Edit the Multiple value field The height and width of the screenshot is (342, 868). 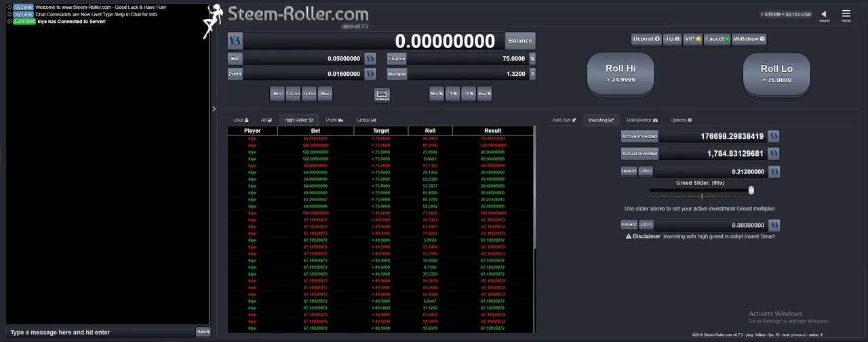coord(467,74)
